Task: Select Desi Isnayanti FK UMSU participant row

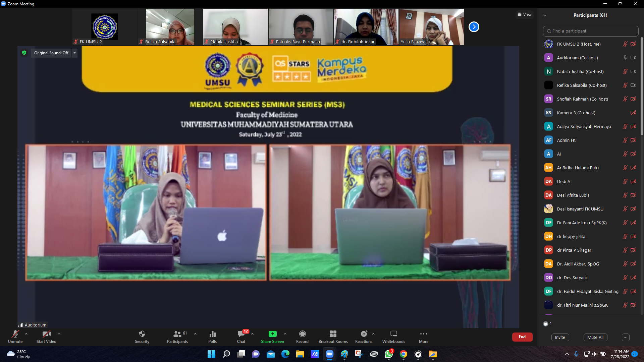Action: tap(590, 209)
